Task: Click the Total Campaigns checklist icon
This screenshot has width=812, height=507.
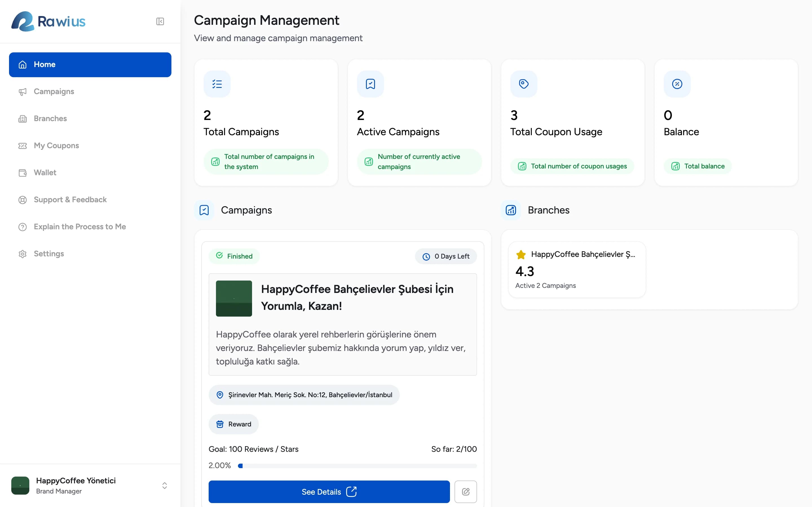Action: 217,84
